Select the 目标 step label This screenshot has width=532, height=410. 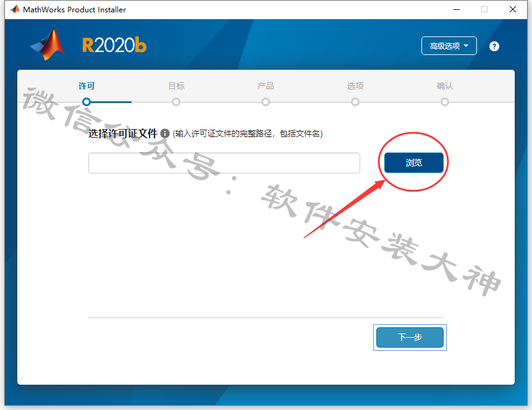(177, 86)
